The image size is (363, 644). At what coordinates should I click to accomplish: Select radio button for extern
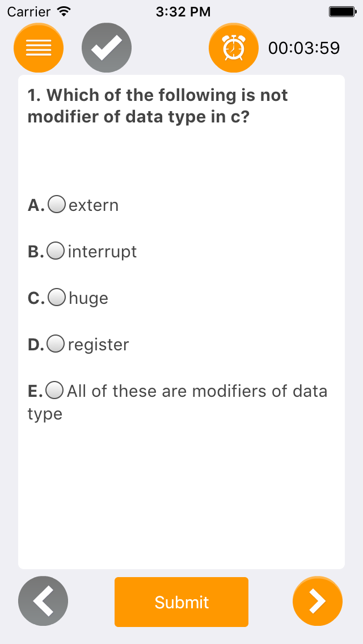[x=57, y=205]
